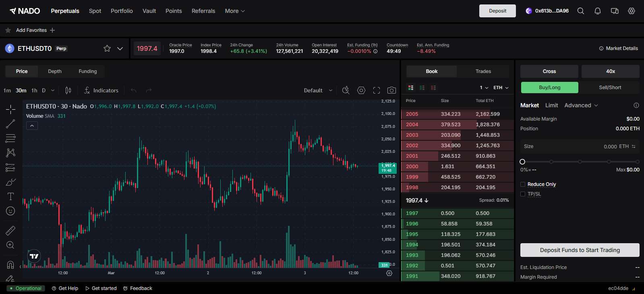Open the forecasting and measurement tools
This screenshot has height=294, width=644.
(x=10, y=167)
